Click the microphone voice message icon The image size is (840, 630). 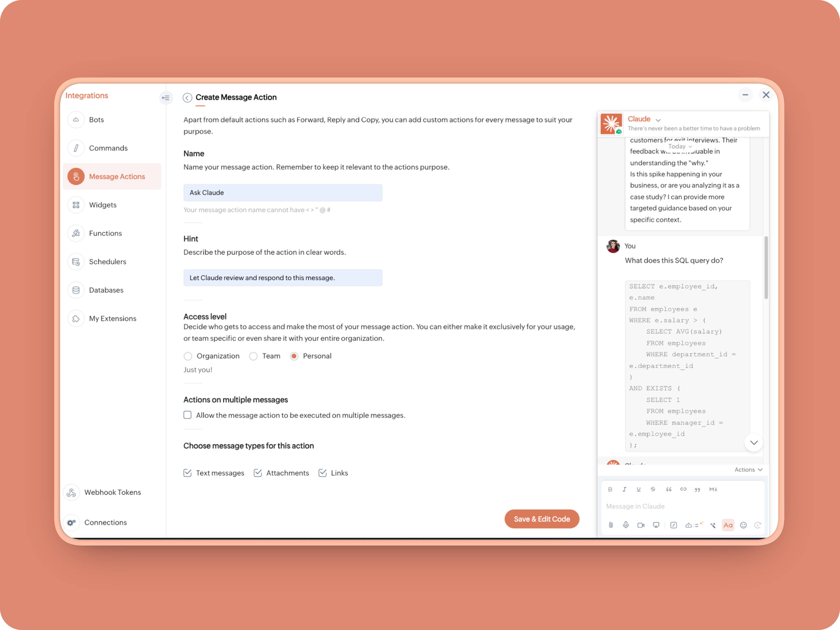625,525
